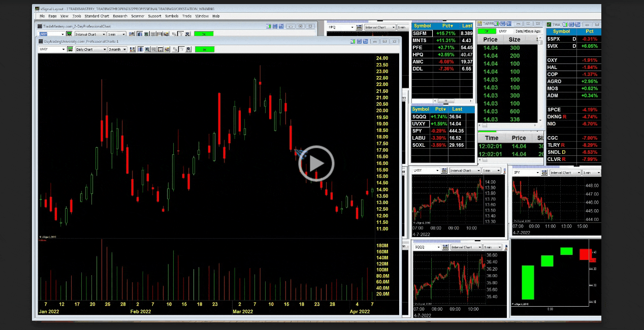Open the Daily Chart dropdown

click(x=105, y=49)
